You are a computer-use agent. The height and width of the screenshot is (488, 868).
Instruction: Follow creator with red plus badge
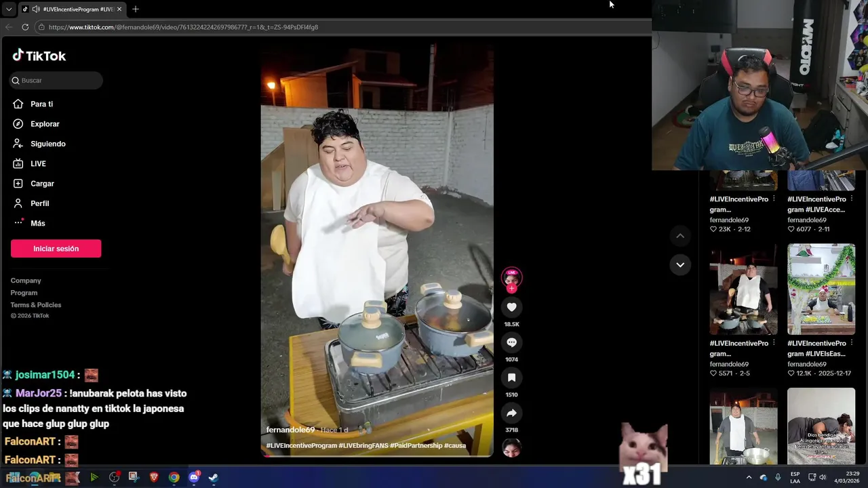pyautogui.click(x=511, y=288)
